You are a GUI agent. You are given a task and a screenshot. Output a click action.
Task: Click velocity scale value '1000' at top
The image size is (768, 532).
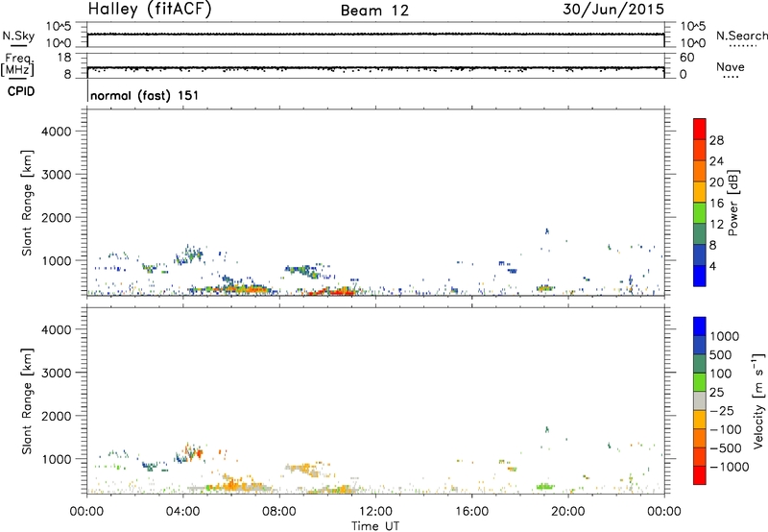[x=725, y=336]
